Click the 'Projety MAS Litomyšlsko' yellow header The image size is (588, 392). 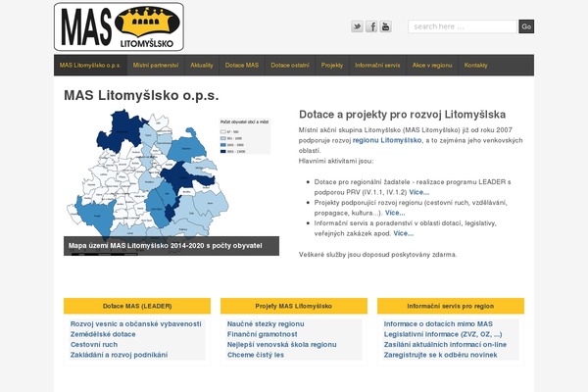(294, 306)
